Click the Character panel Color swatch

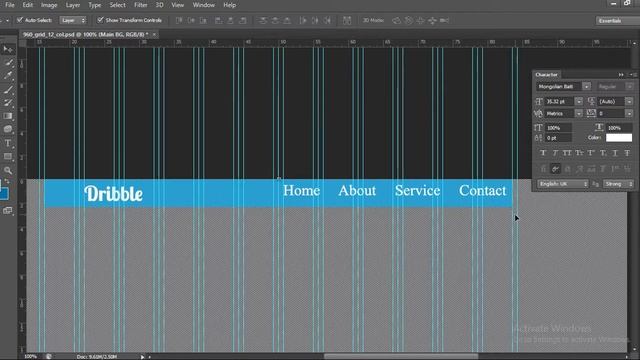click(x=619, y=138)
